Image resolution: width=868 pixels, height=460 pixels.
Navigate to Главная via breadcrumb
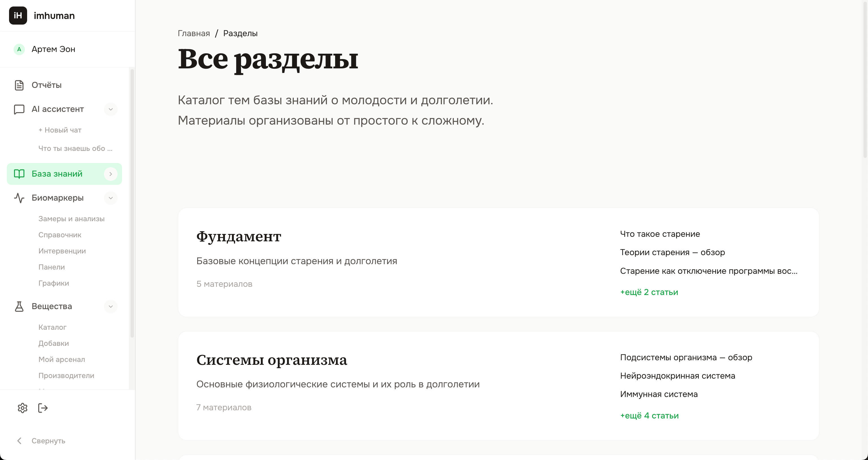click(194, 33)
